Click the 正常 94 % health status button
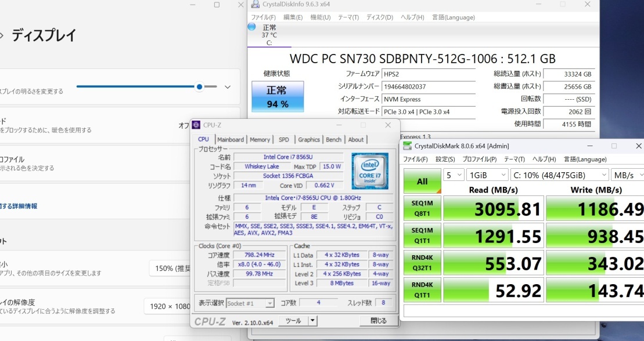644x341 pixels. coord(278,96)
